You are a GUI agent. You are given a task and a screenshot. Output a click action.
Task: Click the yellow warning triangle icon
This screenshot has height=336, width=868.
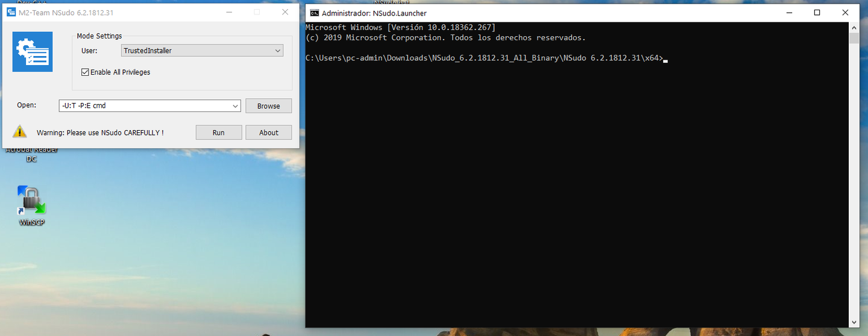pyautogui.click(x=20, y=132)
